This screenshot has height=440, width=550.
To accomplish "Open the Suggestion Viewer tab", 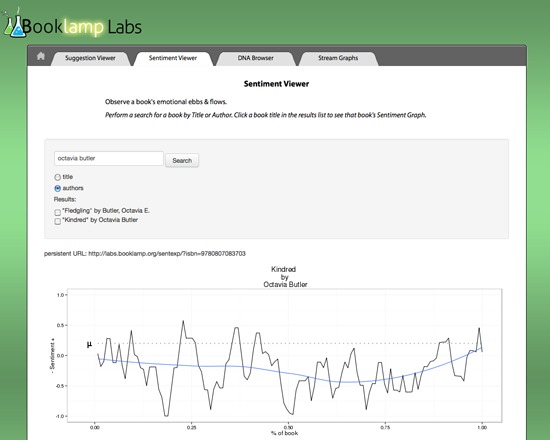I will click(90, 58).
